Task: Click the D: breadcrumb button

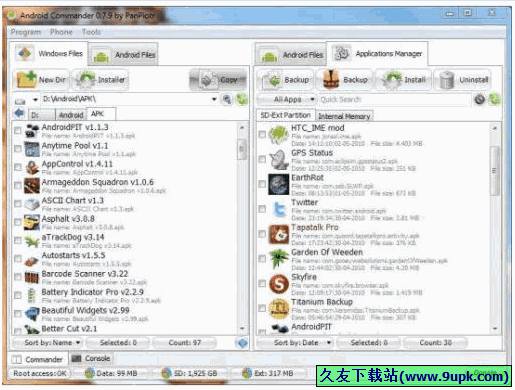Action: click(41, 115)
